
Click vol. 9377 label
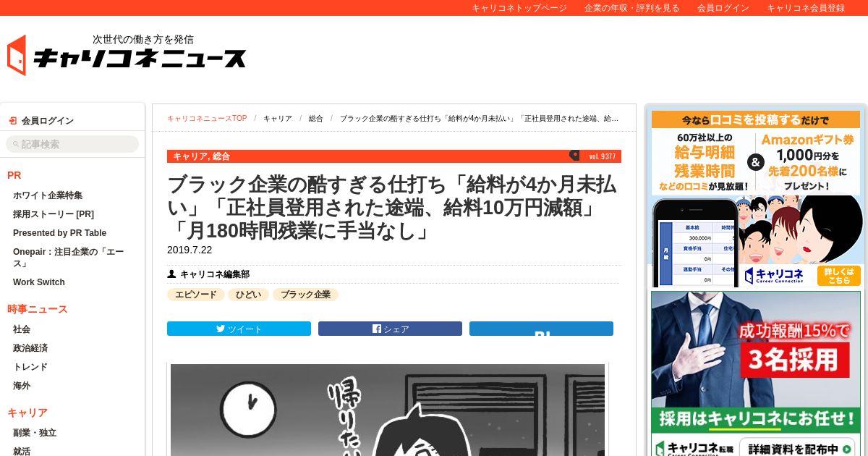point(602,156)
